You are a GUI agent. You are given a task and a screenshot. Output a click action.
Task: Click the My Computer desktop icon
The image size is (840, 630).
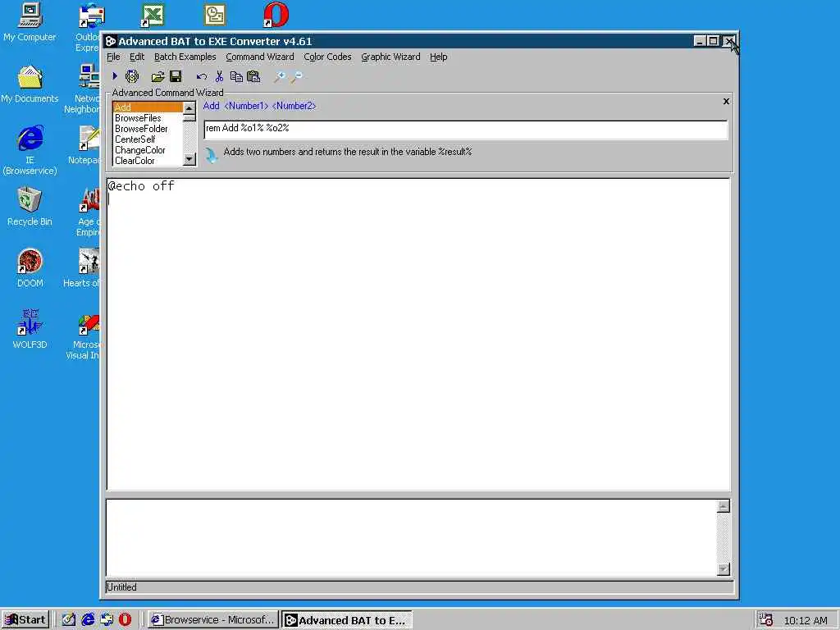coord(30,22)
